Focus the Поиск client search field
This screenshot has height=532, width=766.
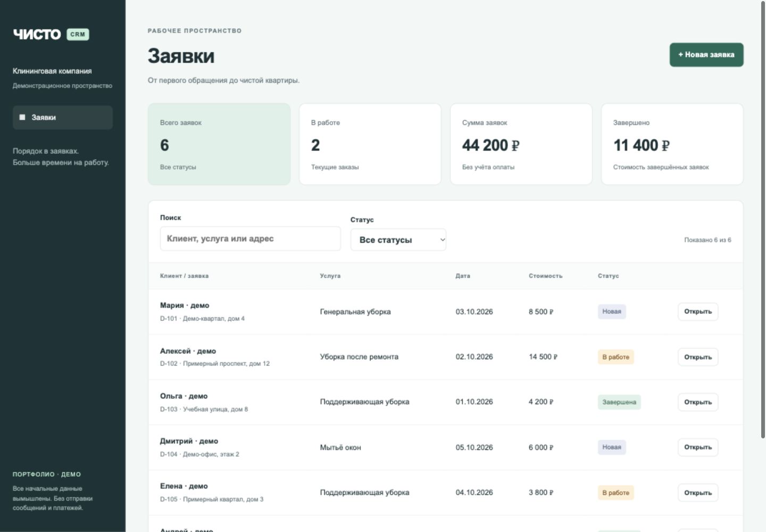point(251,239)
